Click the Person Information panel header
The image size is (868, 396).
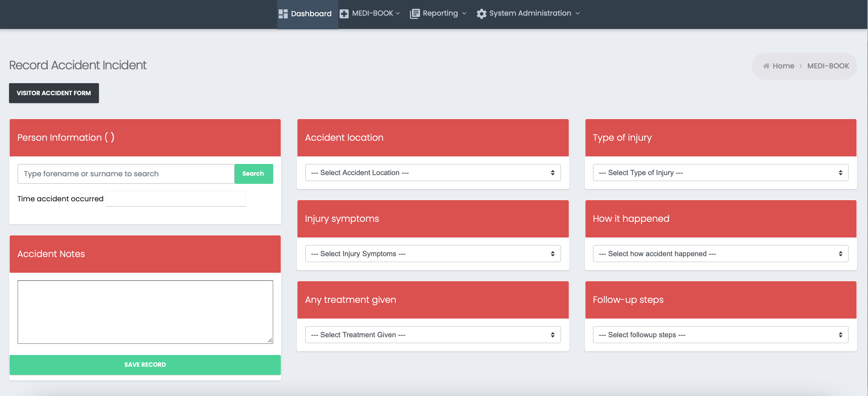pos(145,138)
